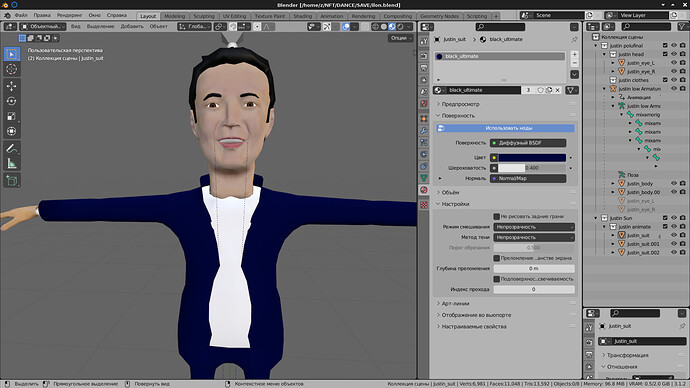The height and width of the screenshot is (388, 690).
Task: Open the 'Глоба...' transform orientation dropdown
Action: click(x=194, y=26)
